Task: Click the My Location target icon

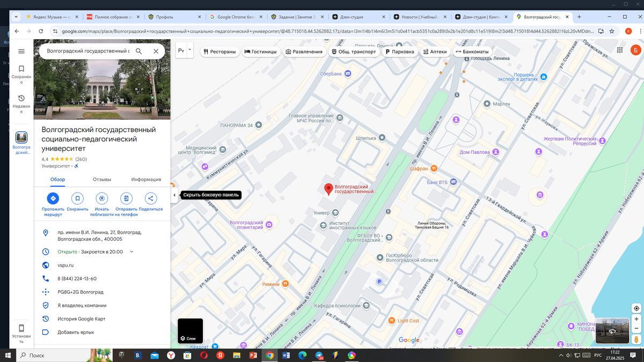Action: click(636, 308)
